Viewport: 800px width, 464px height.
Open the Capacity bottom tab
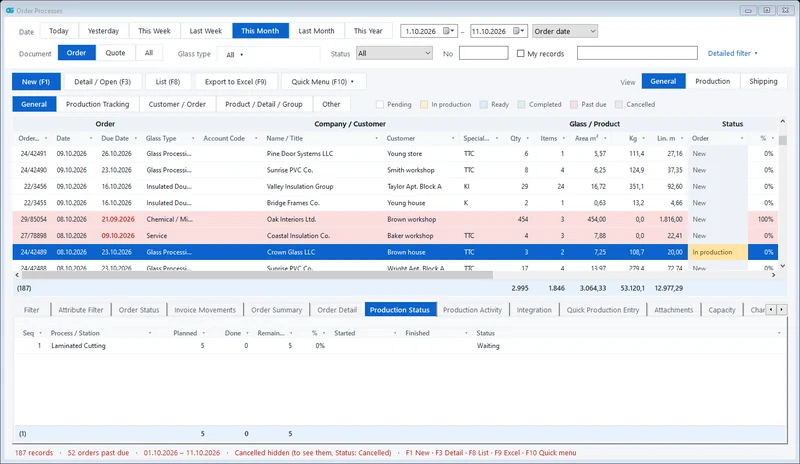[x=722, y=310]
